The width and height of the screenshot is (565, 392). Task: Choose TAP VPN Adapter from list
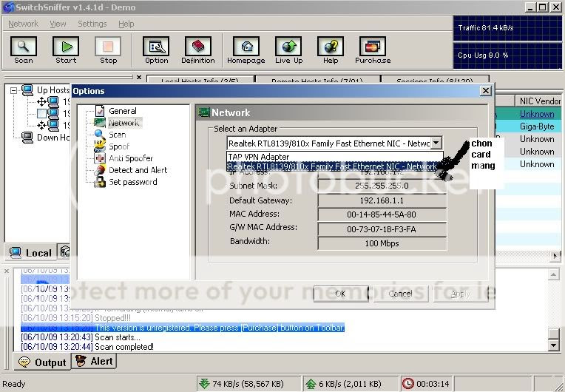click(x=335, y=157)
